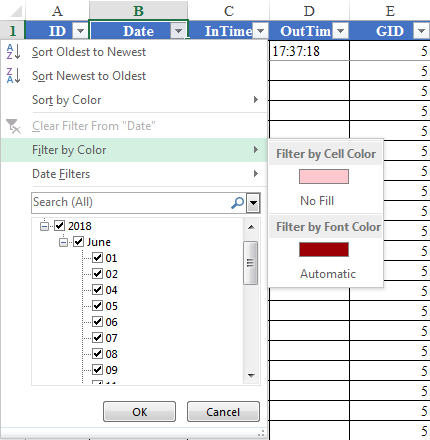Click the clear filter funnel icon
Viewport: 430px width, 440px height.
[x=13, y=126]
